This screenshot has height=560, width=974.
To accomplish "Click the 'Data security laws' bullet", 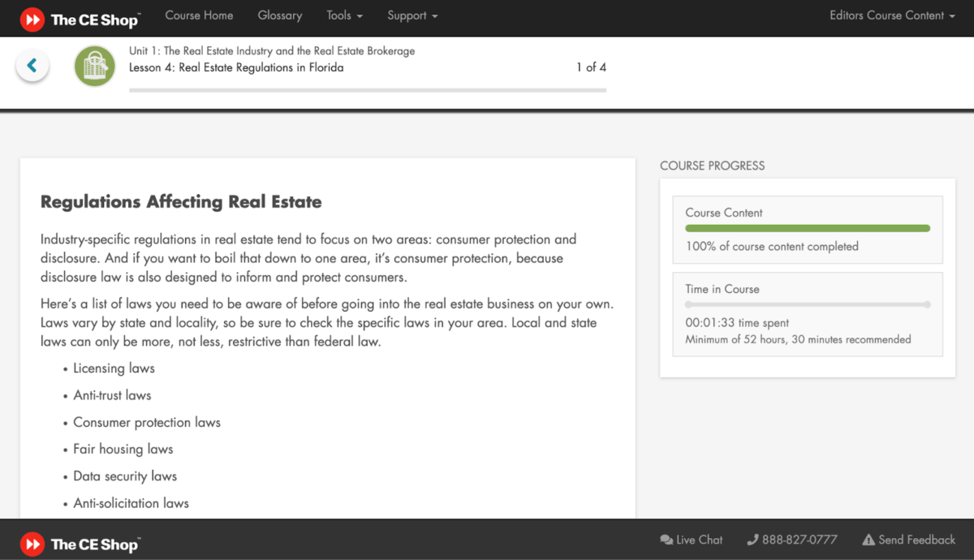I will point(125,476).
